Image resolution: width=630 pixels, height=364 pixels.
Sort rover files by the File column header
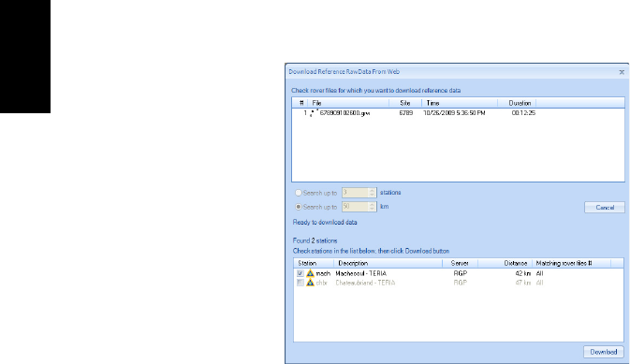click(x=349, y=103)
